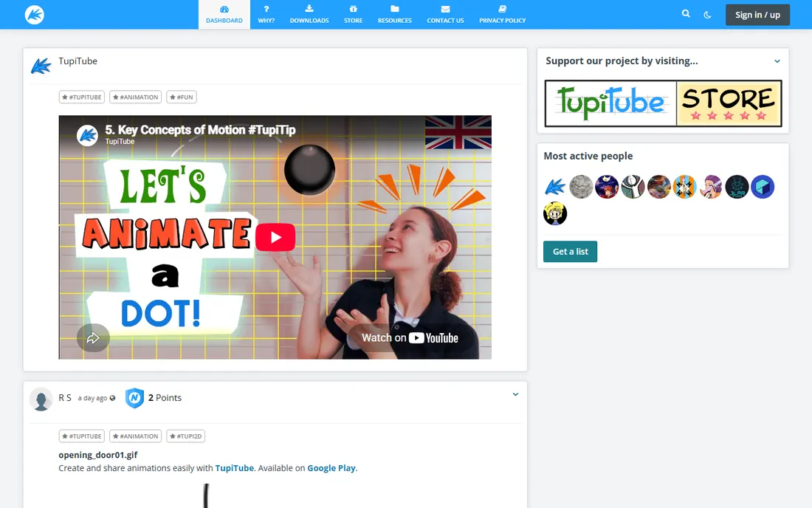
Task: Open the Resources nav item
Action: (x=395, y=15)
